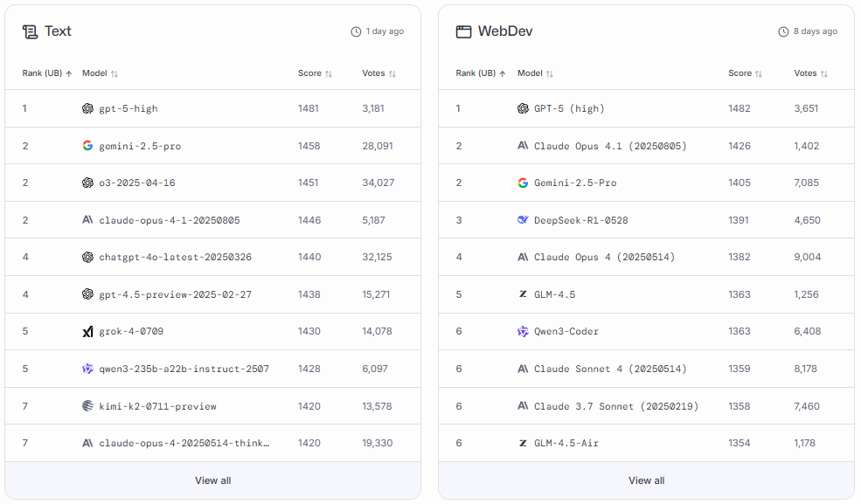The image size is (861, 504).
Task: Click Anthropic logo beside claude-opus-4-20250514-think
Action: point(88,443)
